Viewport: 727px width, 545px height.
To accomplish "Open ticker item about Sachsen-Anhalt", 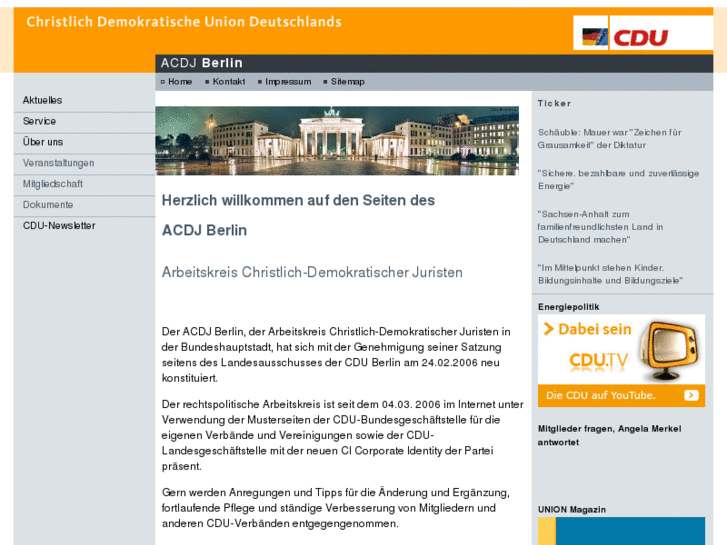I will (x=600, y=227).
